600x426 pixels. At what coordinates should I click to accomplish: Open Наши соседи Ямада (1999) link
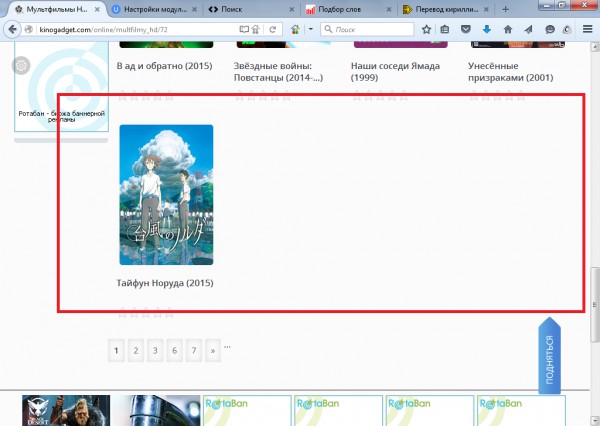pos(395,72)
